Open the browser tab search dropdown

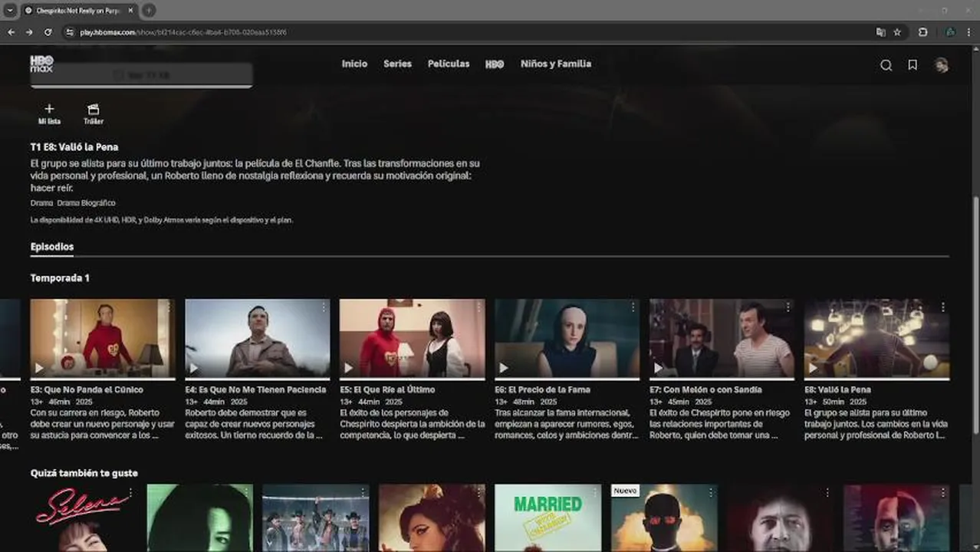click(10, 11)
